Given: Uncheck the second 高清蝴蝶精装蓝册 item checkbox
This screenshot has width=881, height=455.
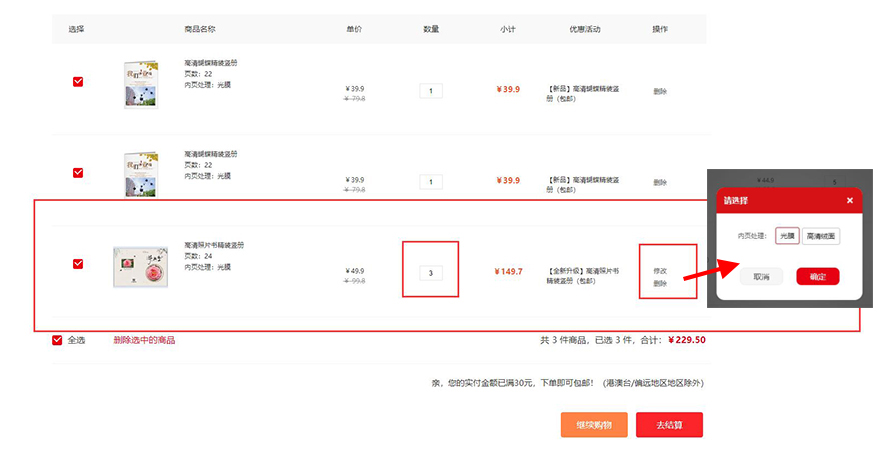Looking at the screenshot, I should pyautogui.click(x=78, y=173).
